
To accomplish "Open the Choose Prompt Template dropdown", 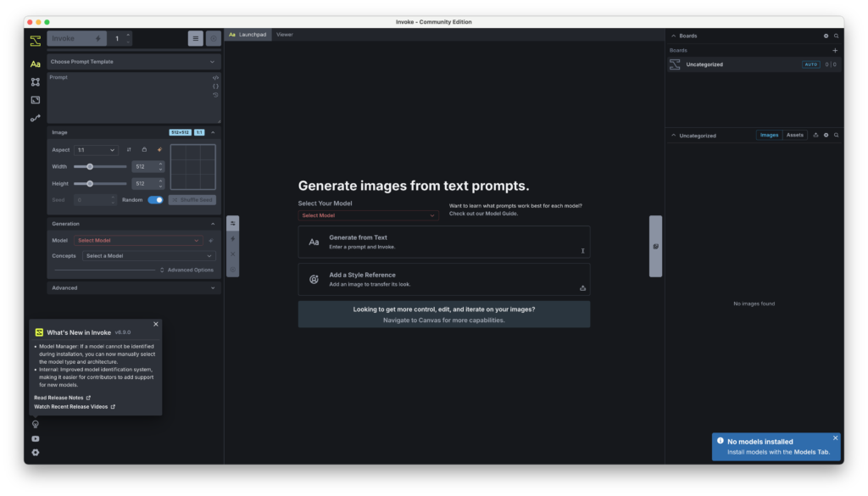I will tap(134, 62).
